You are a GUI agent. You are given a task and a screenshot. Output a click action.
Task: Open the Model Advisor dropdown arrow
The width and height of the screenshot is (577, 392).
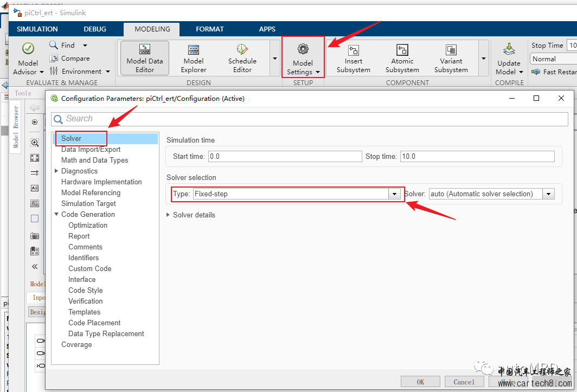click(x=41, y=72)
